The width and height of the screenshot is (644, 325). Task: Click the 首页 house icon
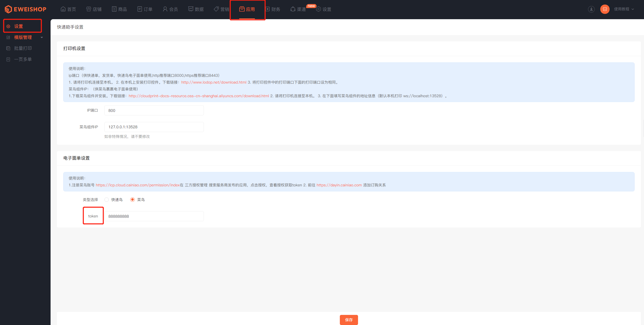63,9
